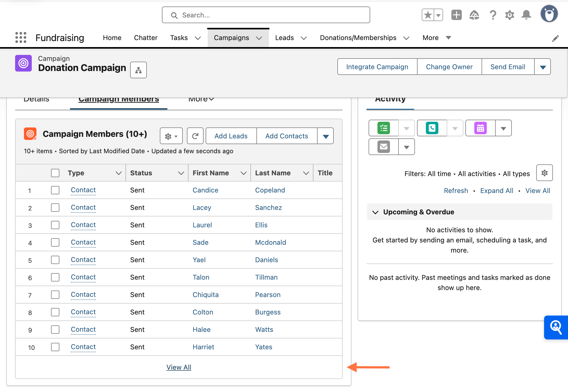This screenshot has width=568, height=392.
Task: View the campaign hierarchy icon
Action: (138, 70)
